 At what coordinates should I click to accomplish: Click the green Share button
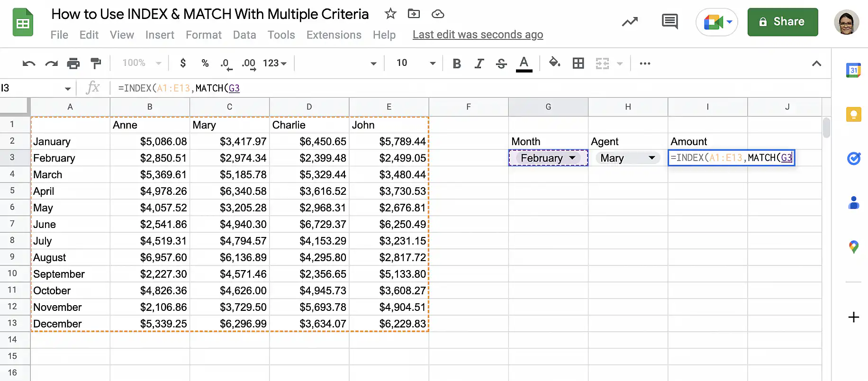[x=783, y=22]
